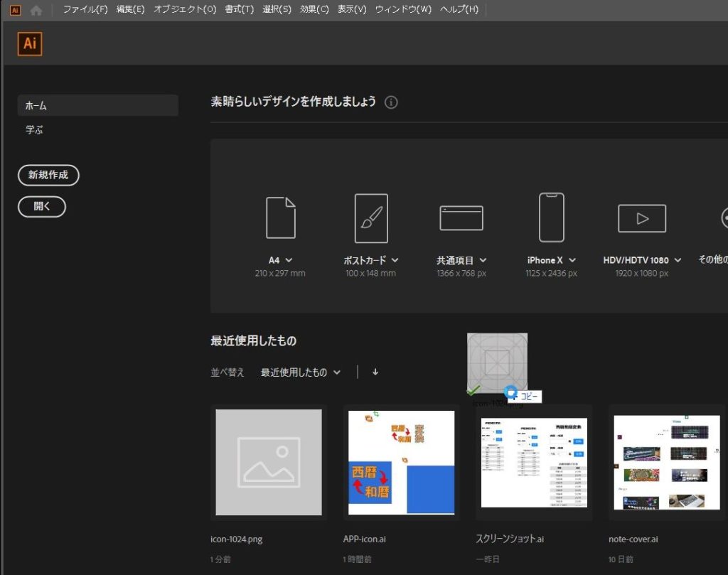Image resolution: width=728 pixels, height=575 pixels.
Task: Click the 新規作成 button
Action: tap(48, 176)
